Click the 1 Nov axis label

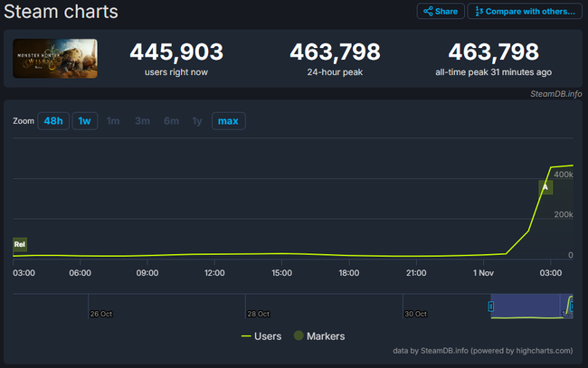click(483, 273)
